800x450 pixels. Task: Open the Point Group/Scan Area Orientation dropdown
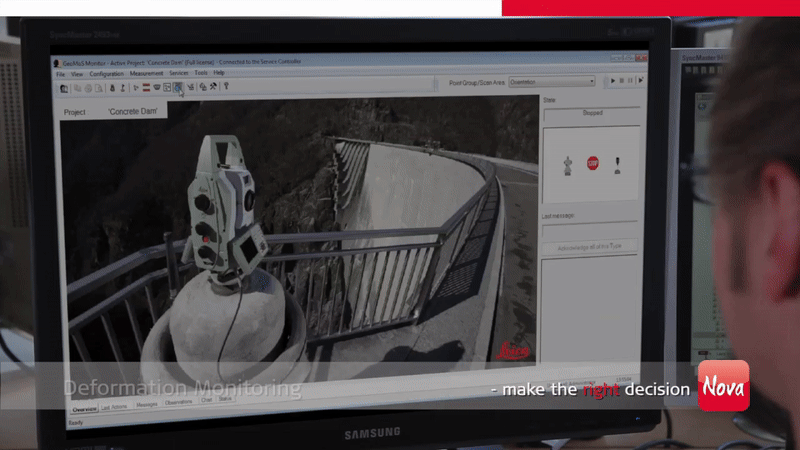click(552, 82)
